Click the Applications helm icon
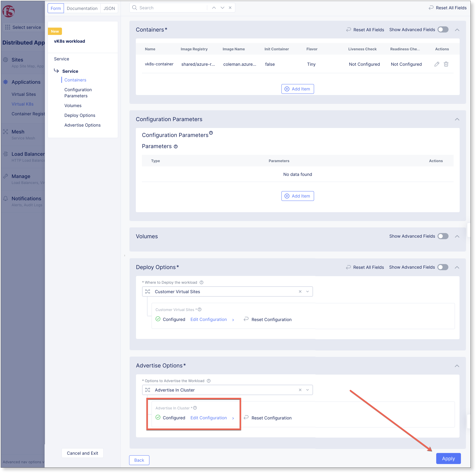This screenshot has width=476, height=473. tap(6, 82)
